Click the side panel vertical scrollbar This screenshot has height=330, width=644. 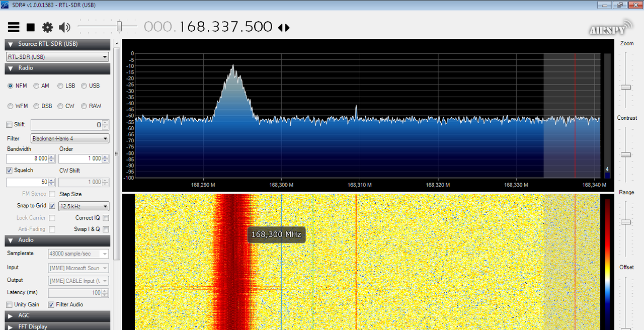[x=117, y=153]
